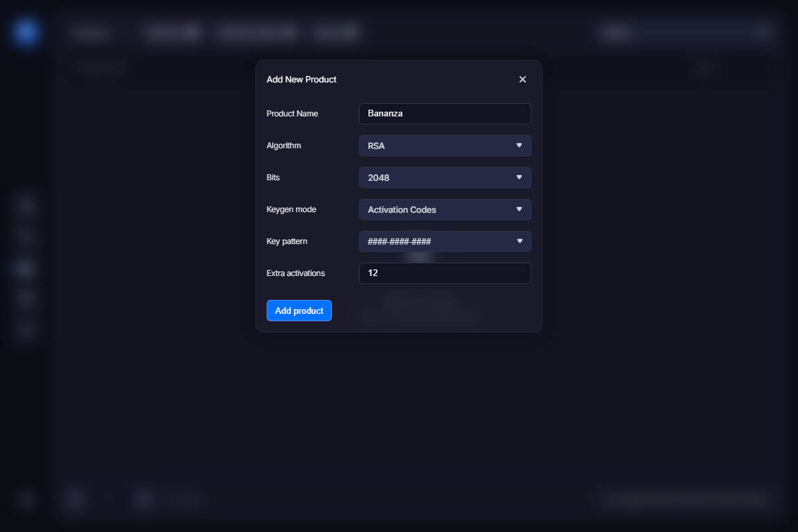
Task: Click the Product Name label
Action: point(292,114)
